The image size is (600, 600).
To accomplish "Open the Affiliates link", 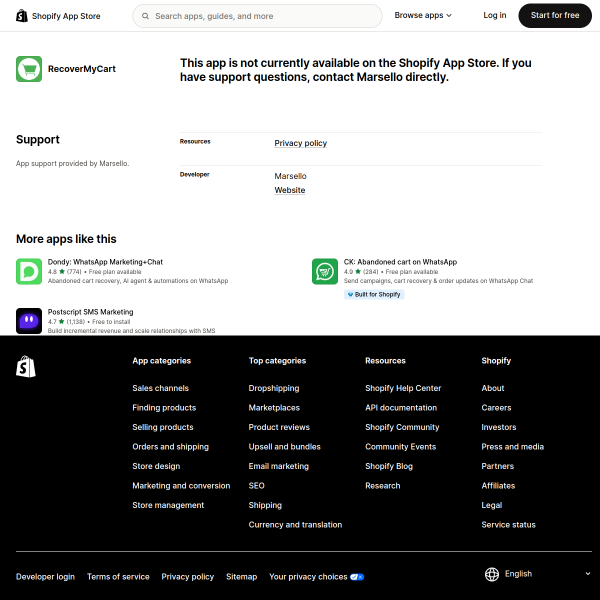I will (x=498, y=486).
